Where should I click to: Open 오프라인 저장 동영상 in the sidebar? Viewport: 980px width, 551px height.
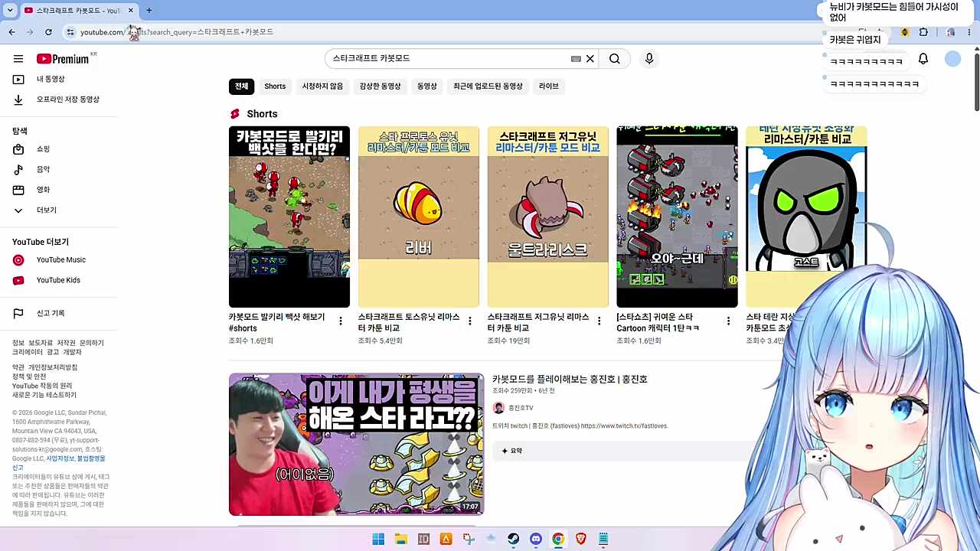(x=57, y=99)
